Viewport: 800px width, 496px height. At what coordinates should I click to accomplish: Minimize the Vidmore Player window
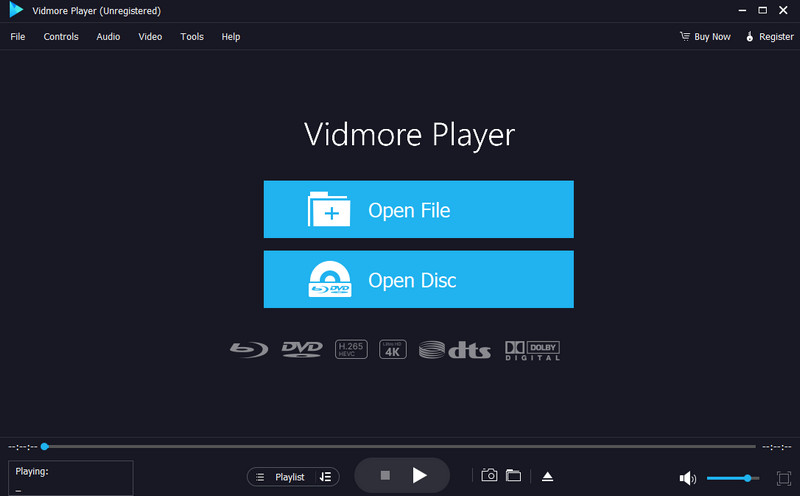[742, 10]
